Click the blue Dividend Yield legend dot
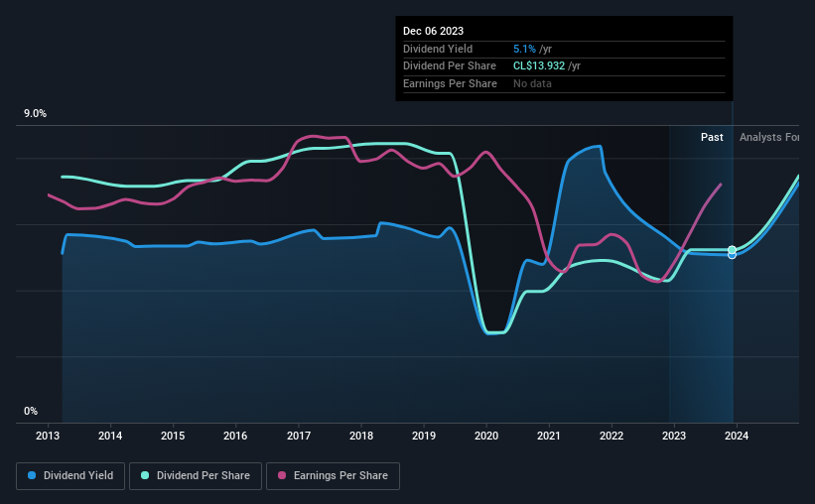815x504 pixels. 32,475
